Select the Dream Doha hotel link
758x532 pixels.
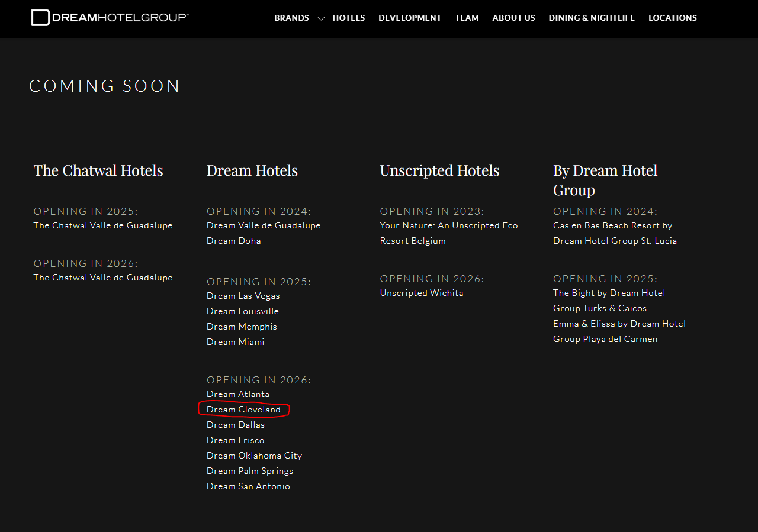(x=234, y=241)
